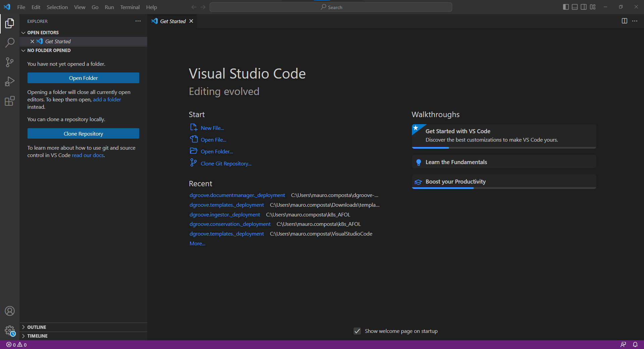
Task: Open Learn the Fundamentals walkthrough
Action: (x=504, y=162)
